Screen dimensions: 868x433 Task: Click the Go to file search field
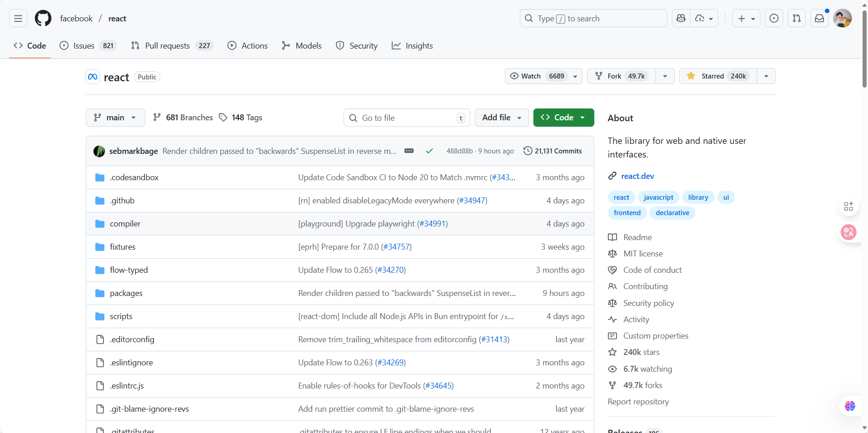coord(407,118)
